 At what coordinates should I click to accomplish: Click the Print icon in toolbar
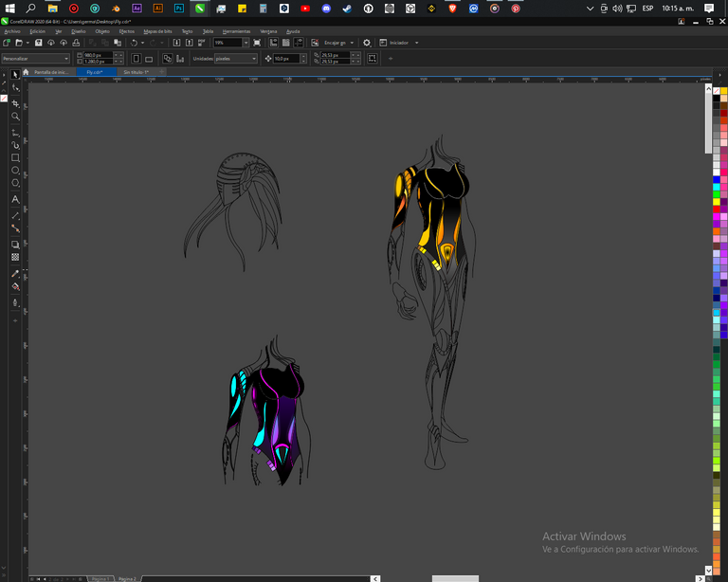76,43
